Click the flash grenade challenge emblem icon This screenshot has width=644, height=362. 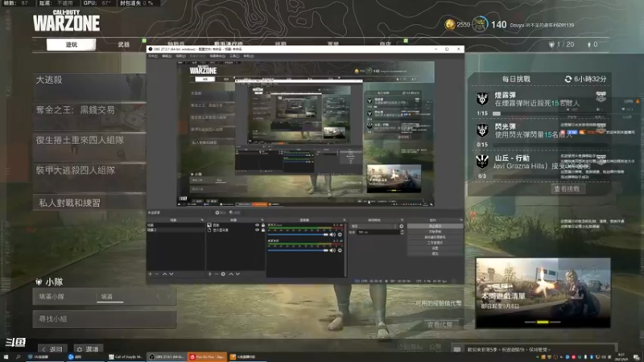click(x=482, y=130)
